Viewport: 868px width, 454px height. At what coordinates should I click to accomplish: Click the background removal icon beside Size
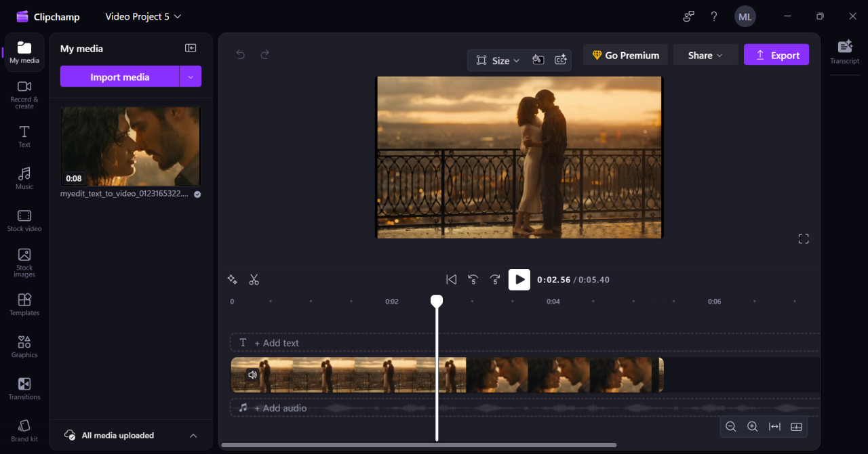538,60
